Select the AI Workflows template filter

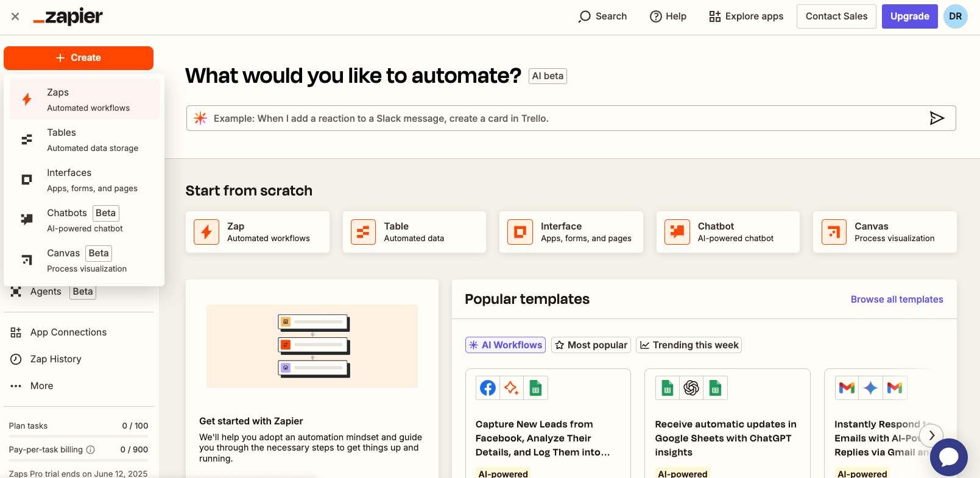(506, 345)
